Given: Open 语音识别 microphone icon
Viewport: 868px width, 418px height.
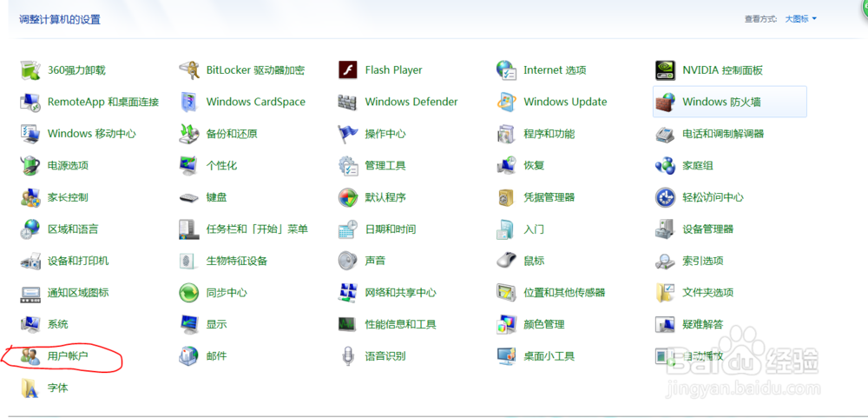Looking at the screenshot, I should pos(347,356).
